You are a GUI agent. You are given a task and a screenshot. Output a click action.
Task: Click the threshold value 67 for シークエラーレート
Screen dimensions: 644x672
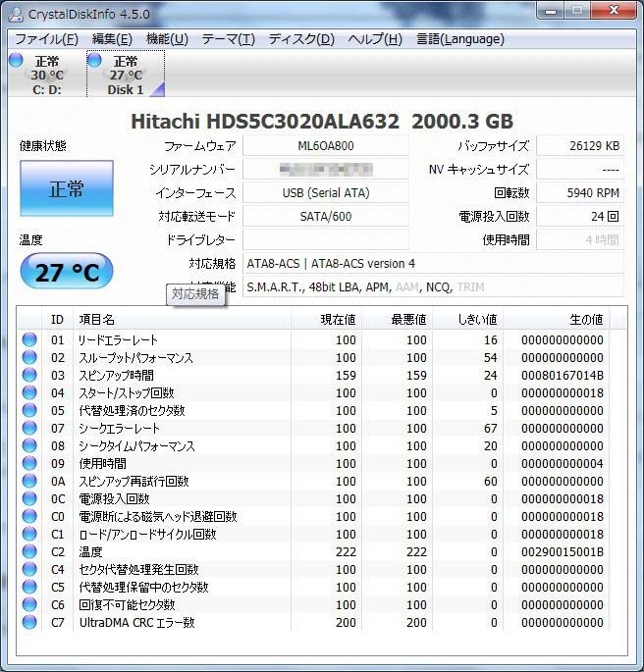click(491, 428)
